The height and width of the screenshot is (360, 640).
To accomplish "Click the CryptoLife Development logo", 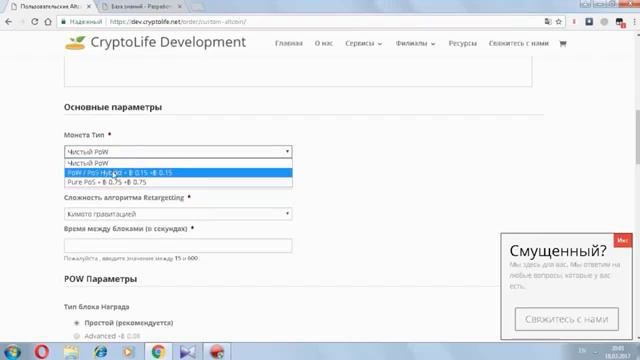I will (155, 42).
